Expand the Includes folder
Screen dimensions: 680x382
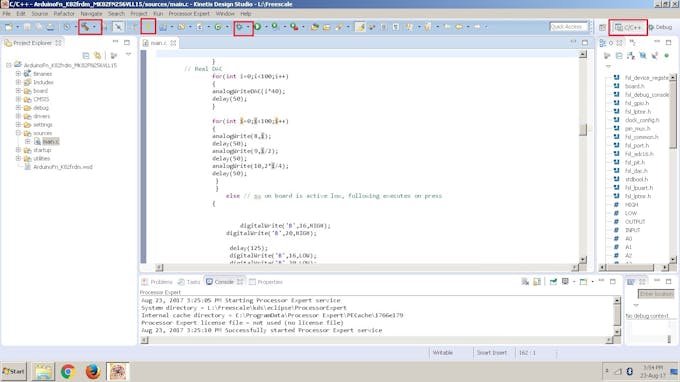coord(18,82)
